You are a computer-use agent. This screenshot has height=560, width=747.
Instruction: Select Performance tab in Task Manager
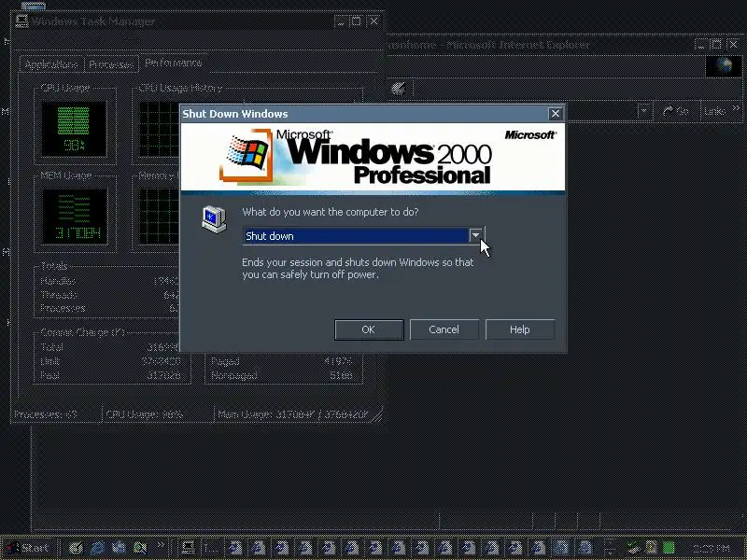pos(173,63)
